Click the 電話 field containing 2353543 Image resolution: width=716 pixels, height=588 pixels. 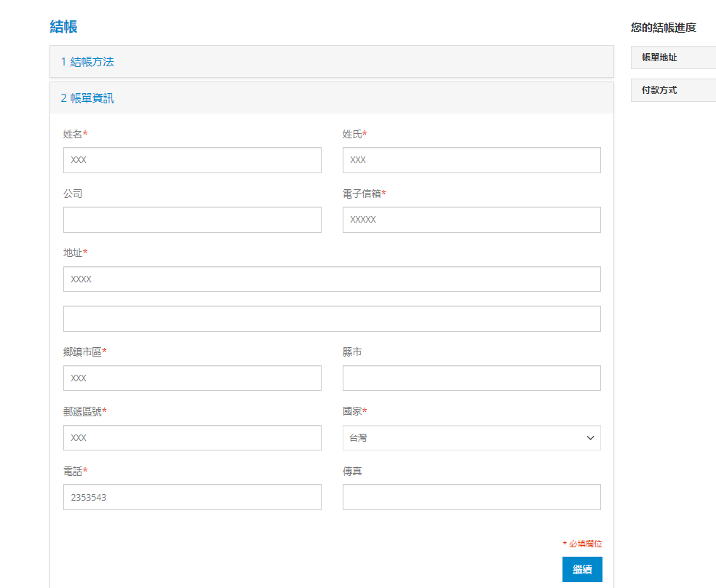[x=192, y=497]
